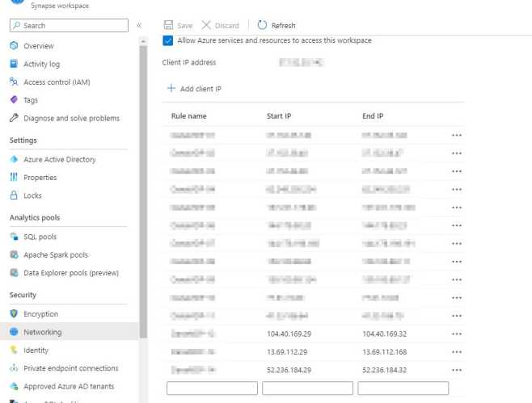
Task: Click the Activity log icon
Action: coord(14,64)
